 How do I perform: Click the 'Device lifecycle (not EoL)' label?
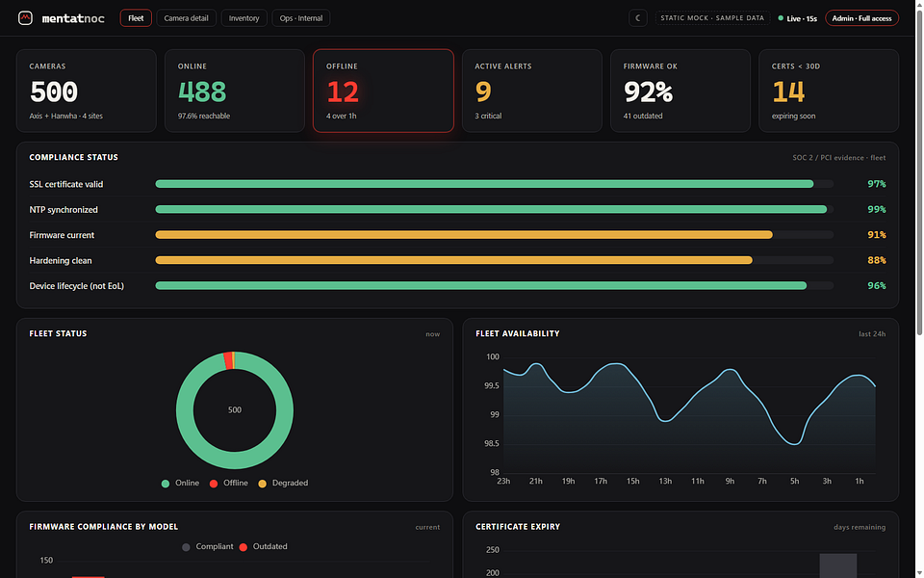77,285
